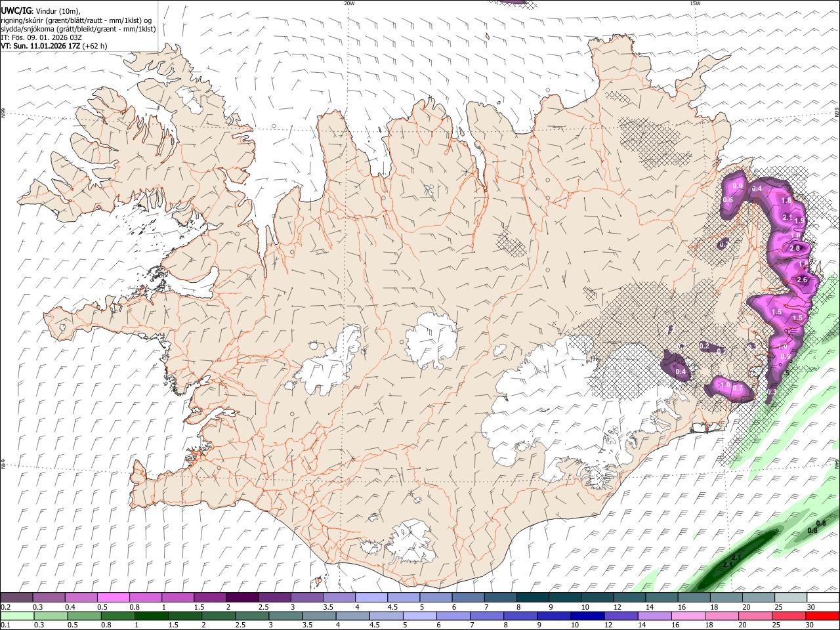
Task: Choose the upper legend swatch labeled 0.3
Action: pyautogui.click(x=49, y=598)
